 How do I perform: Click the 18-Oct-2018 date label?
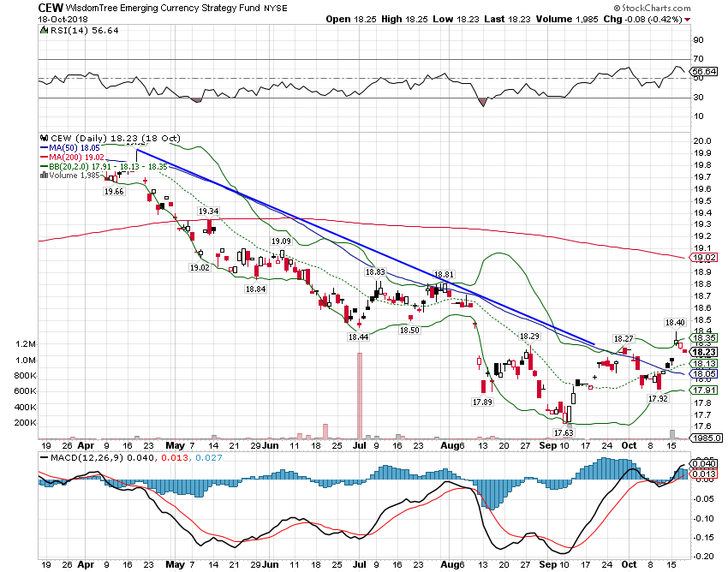[x=63, y=20]
